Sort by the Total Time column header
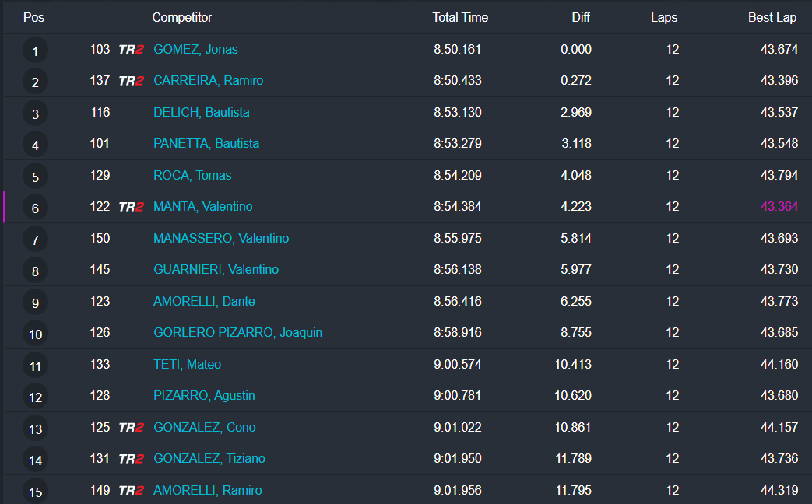Image resolution: width=812 pixels, height=504 pixels. (x=460, y=17)
